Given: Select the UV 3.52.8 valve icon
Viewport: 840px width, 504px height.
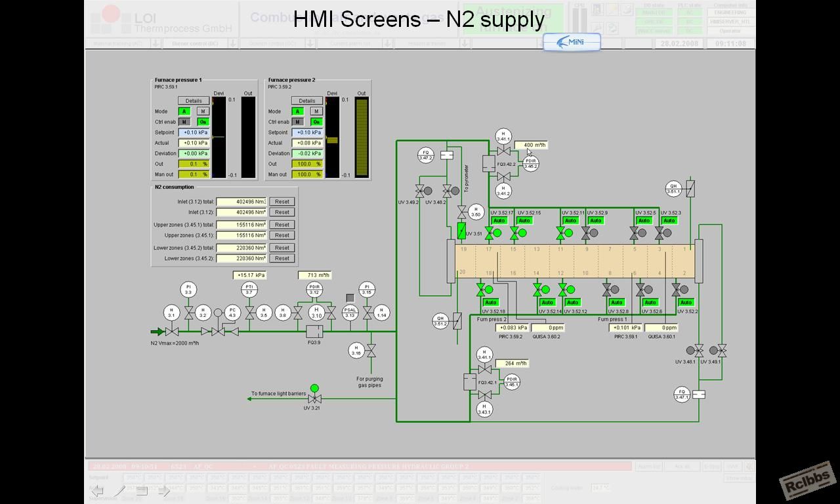Looking at the screenshot, I should click(x=610, y=289).
